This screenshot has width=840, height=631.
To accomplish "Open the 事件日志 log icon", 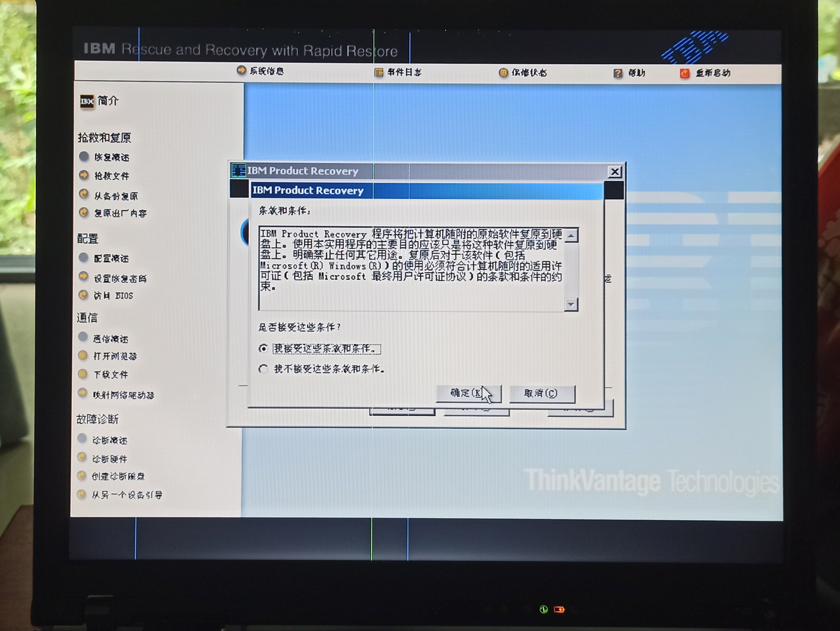I will [379, 72].
